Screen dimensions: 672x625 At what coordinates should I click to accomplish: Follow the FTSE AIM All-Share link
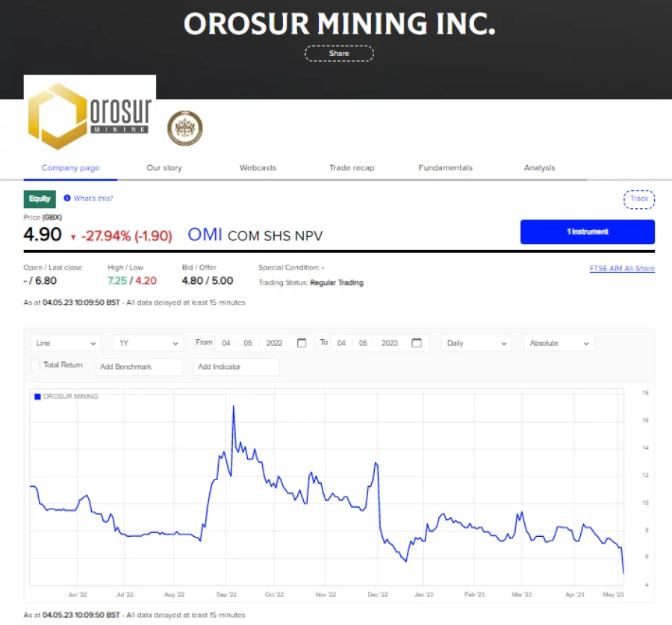click(622, 269)
